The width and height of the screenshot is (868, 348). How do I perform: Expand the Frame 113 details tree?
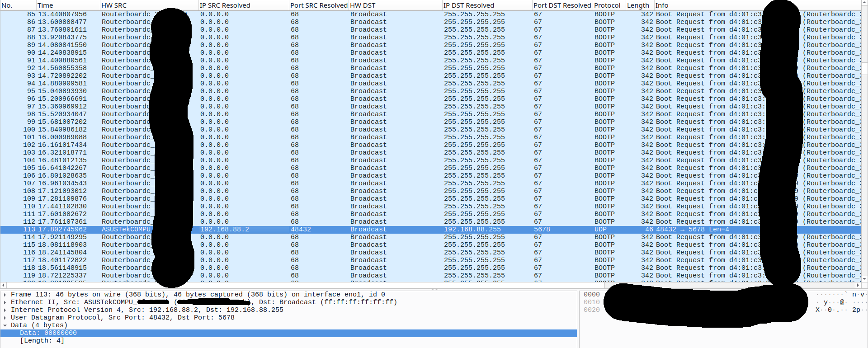tap(5, 295)
